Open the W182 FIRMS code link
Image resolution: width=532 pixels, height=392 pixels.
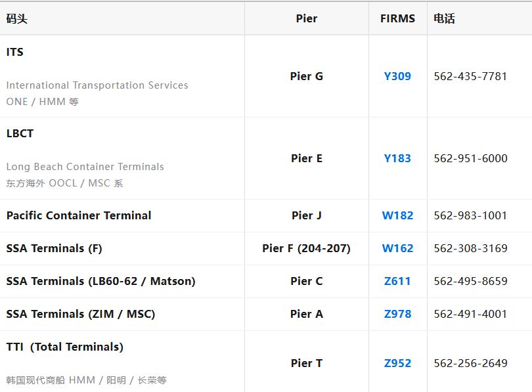point(397,215)
